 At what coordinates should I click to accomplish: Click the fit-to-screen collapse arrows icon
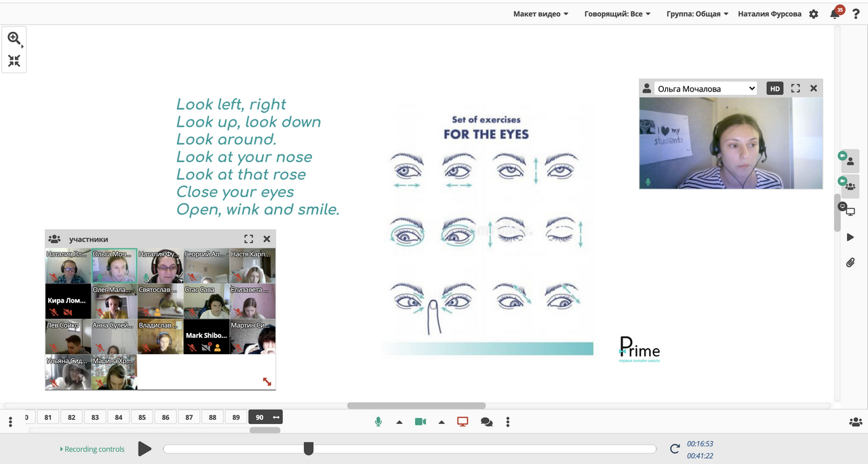coord(14,61)
